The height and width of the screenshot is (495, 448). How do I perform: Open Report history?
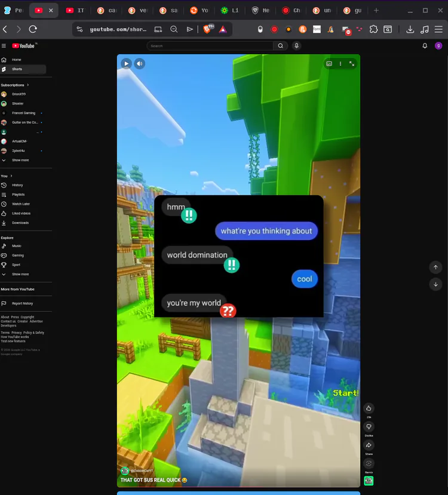23,303
